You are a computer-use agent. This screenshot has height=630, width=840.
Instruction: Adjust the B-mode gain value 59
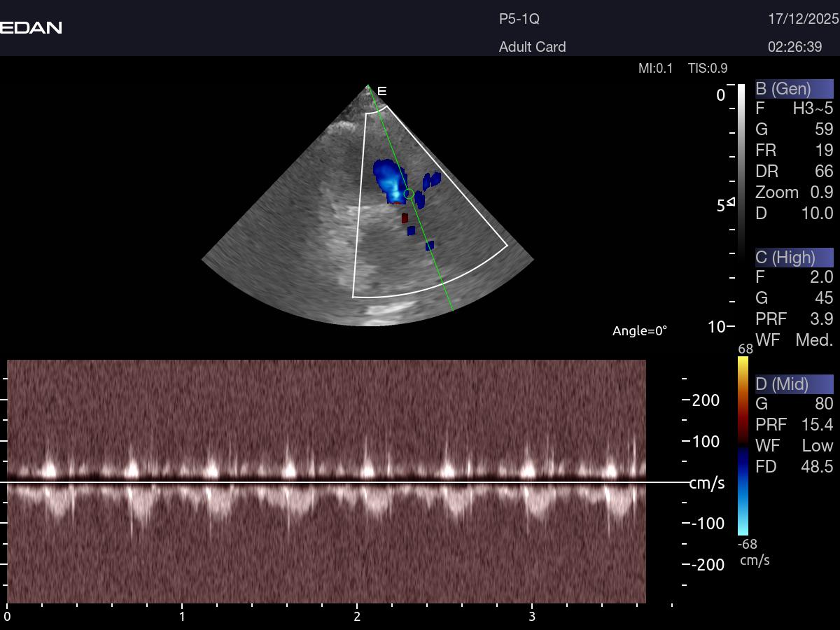coord(823,129)
